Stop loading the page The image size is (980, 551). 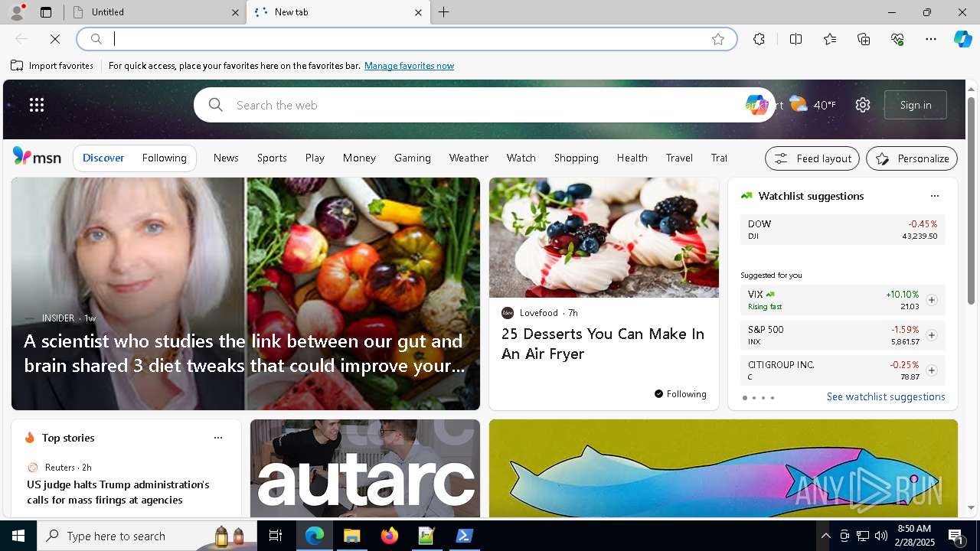pyautogui.click(x=55, y=39)
